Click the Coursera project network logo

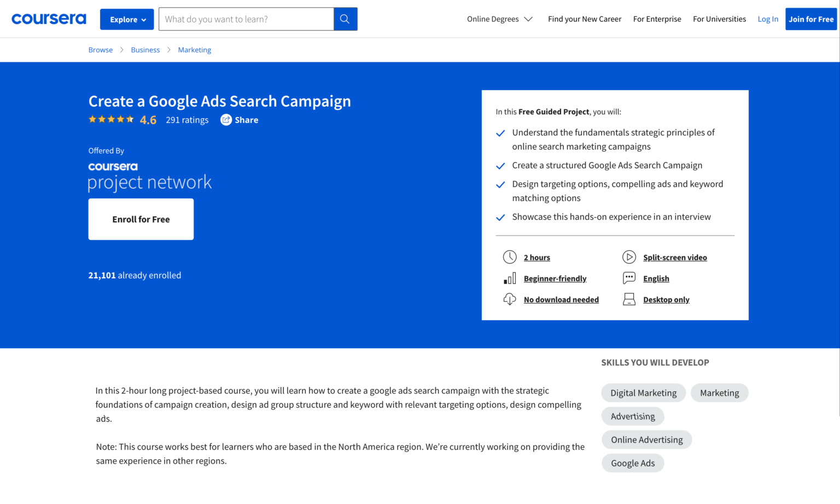point(150,177)
